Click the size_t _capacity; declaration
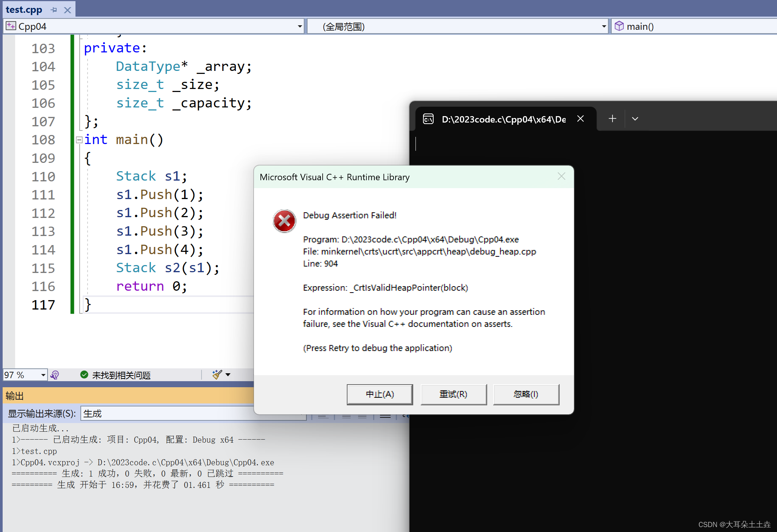This screenshot has height=532, width=777. [x=183, y=103]
